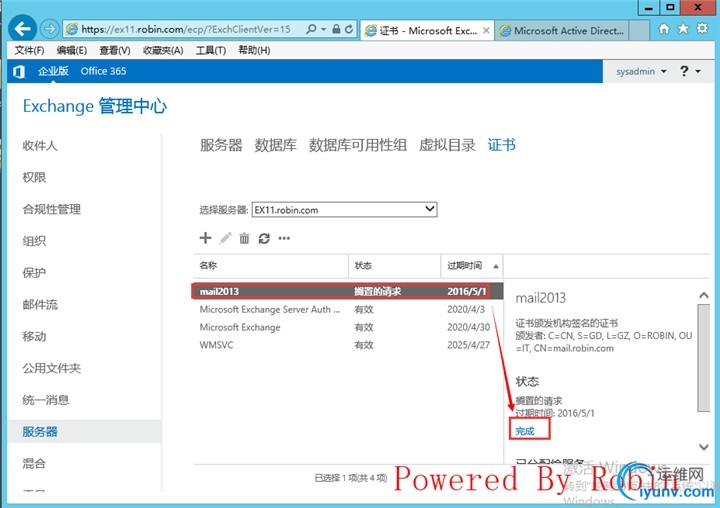
Task: Select Microsoft Exchange Server Auth certificate row
Action: click(347, 309)
